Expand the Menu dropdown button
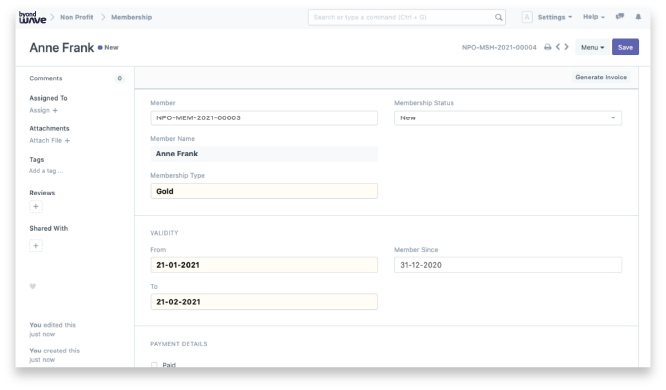 click(593, 47)
